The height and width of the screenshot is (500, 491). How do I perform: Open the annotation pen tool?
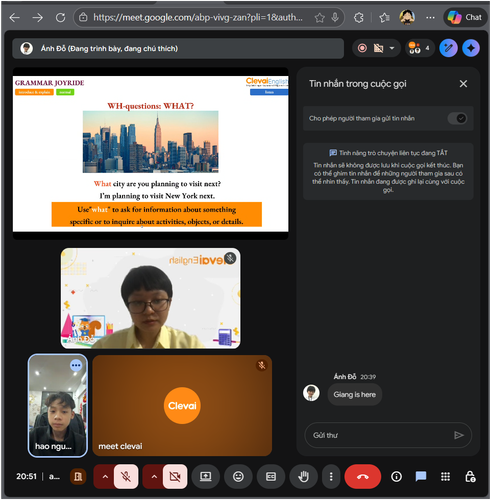448,48
